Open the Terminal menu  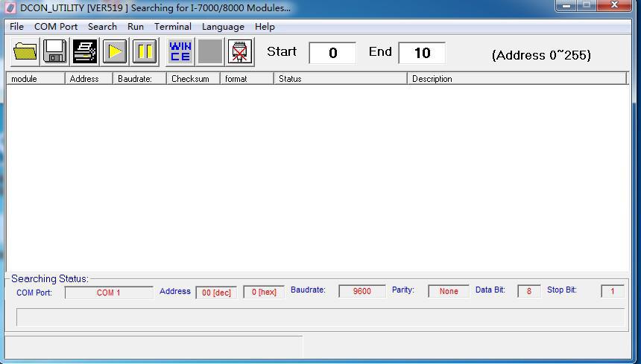[x=172, y=27]
